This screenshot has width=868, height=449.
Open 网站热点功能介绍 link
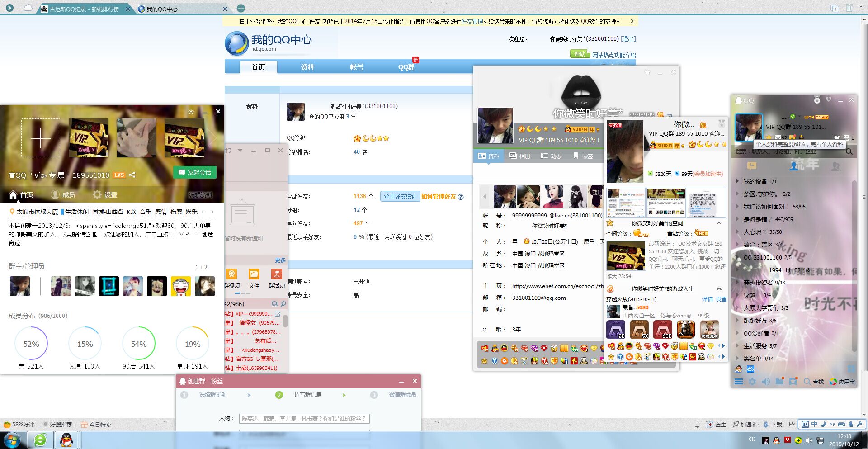(614, 55)
